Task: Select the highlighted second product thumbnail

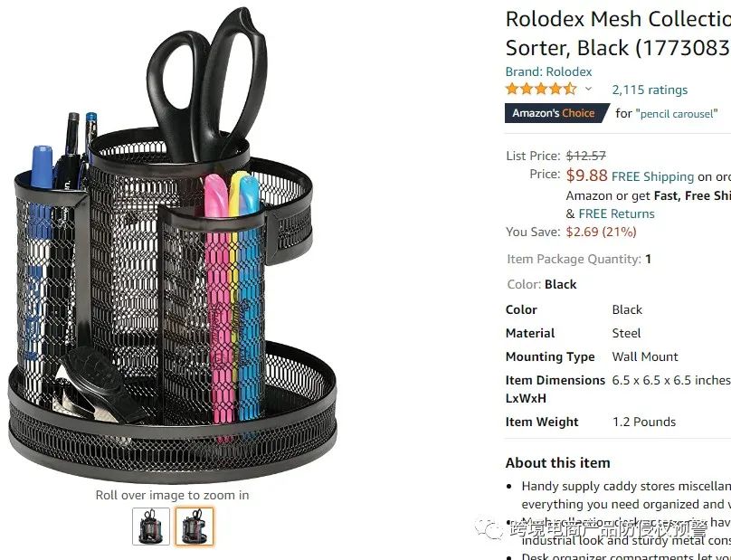Action: tap(195, 526)
